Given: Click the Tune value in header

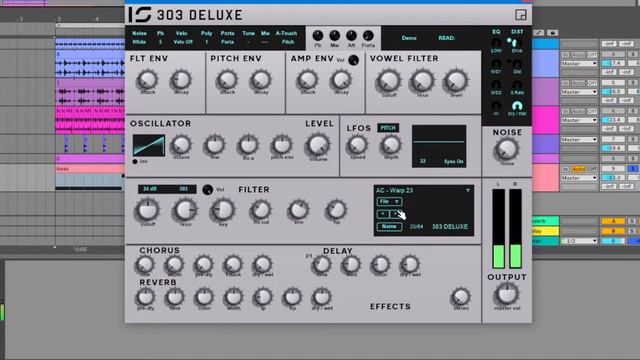Looking at the screenshot, I should tap(248, 42).
